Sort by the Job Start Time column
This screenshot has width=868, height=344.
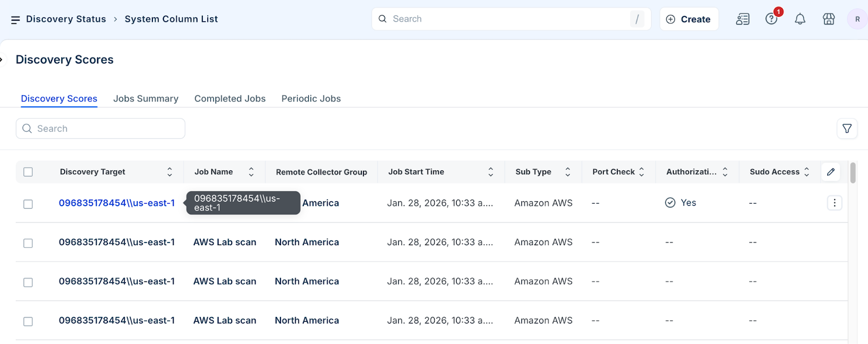490,172
